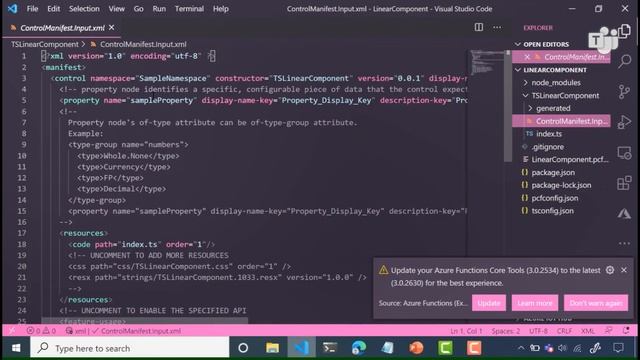This screenshot has width=640, height=360.
Task: Open the Terminal menu
Action: 189,9
